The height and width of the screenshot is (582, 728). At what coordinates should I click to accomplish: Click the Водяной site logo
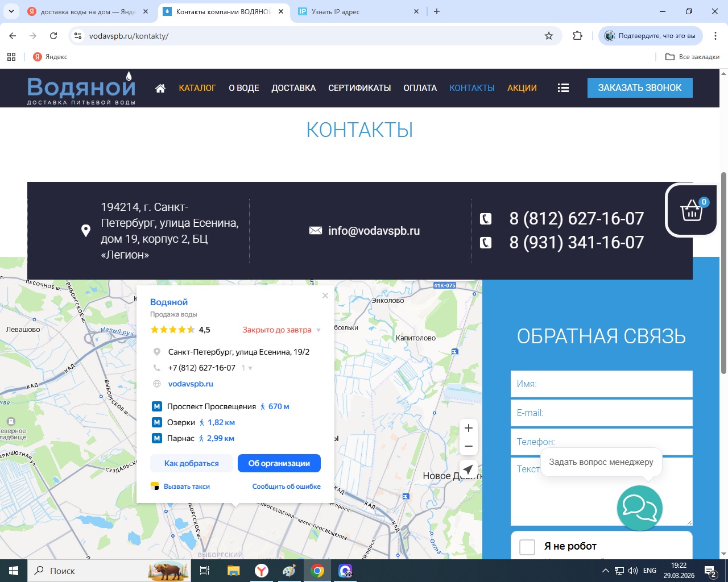(x=81, y=88)
